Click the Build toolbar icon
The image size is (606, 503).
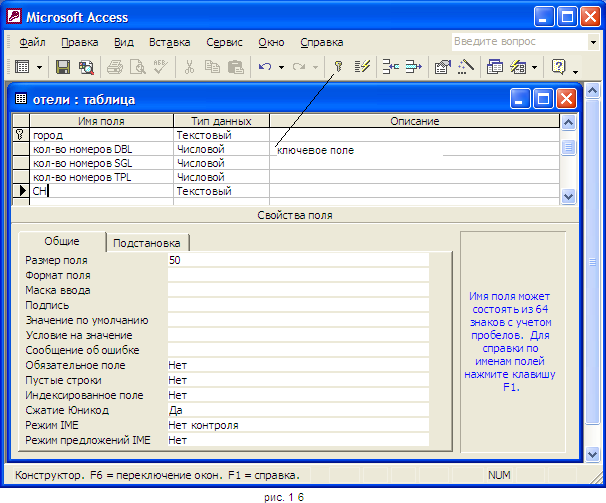coord(466,68)
